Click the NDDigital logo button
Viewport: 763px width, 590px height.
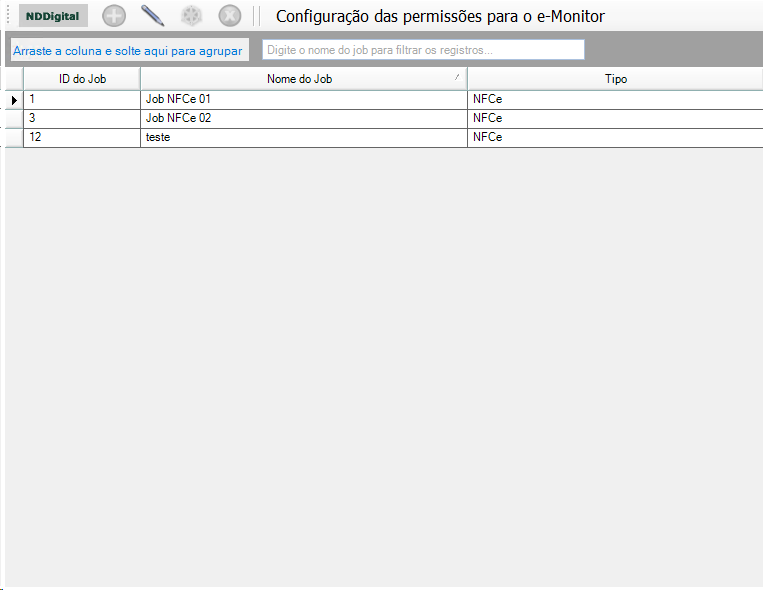[53, 16]
